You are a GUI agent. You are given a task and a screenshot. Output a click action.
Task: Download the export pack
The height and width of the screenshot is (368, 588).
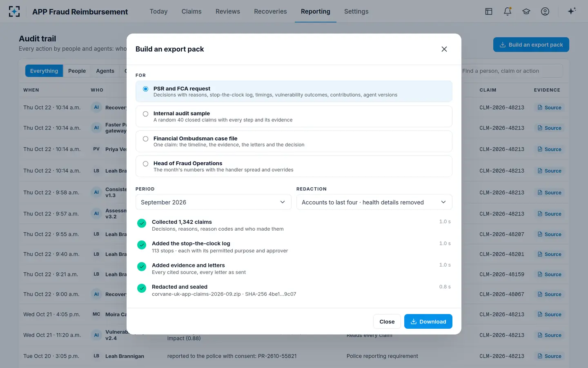pos(428,321)
